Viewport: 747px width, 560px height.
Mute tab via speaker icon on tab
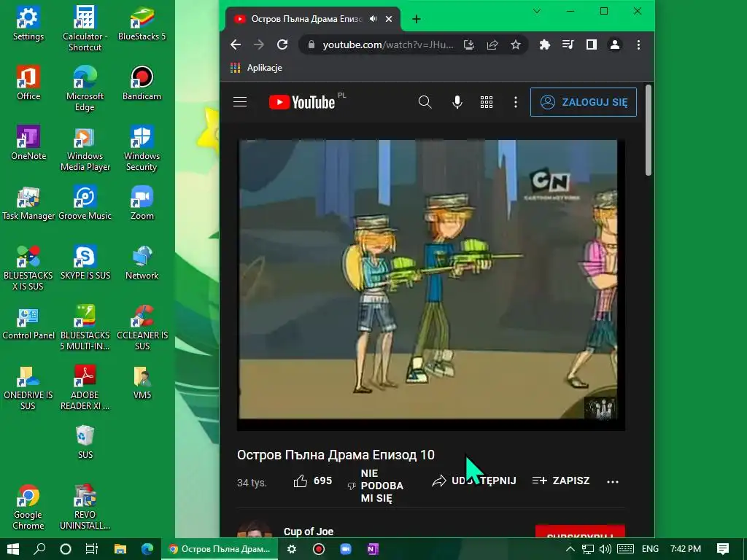(x=373, y=19)
